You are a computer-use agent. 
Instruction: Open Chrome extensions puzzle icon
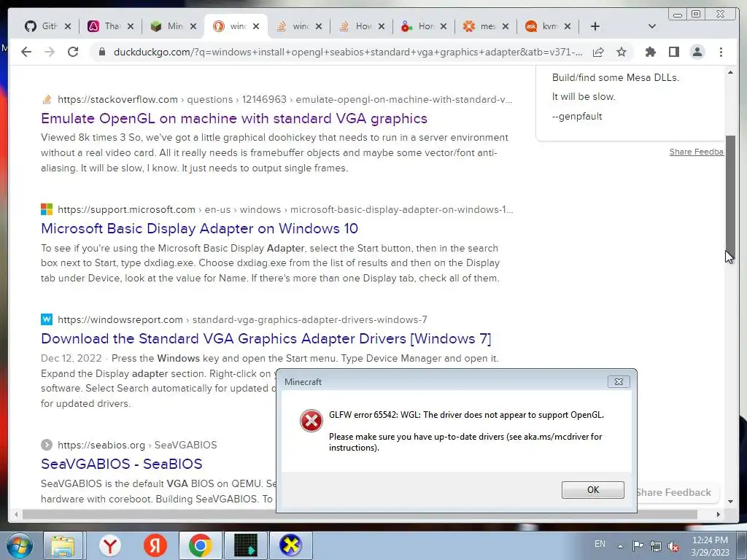pos(650,52)
